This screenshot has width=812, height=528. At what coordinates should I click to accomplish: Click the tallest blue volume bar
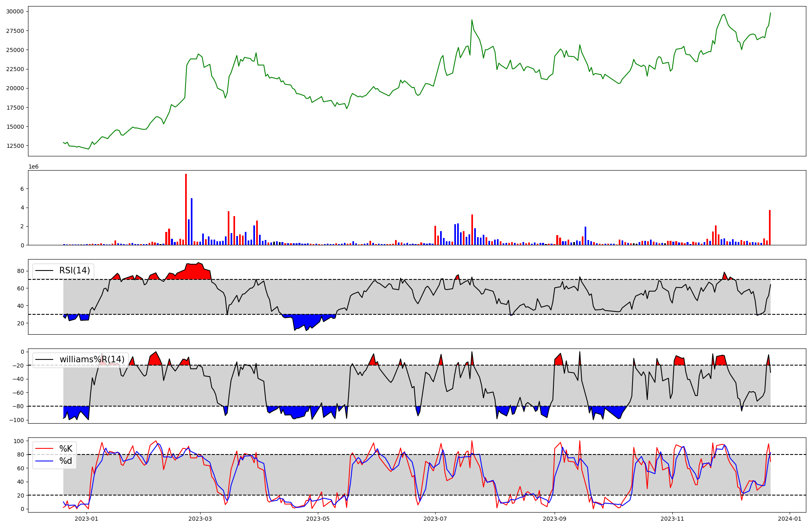[192, 222]
